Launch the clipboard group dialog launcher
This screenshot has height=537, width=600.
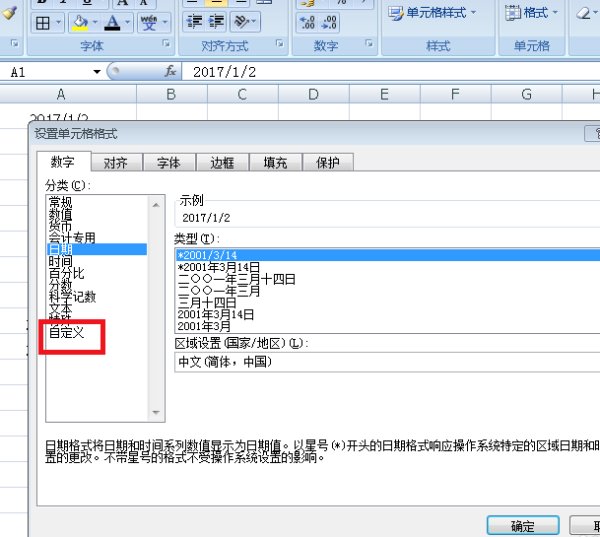[15, 43]
